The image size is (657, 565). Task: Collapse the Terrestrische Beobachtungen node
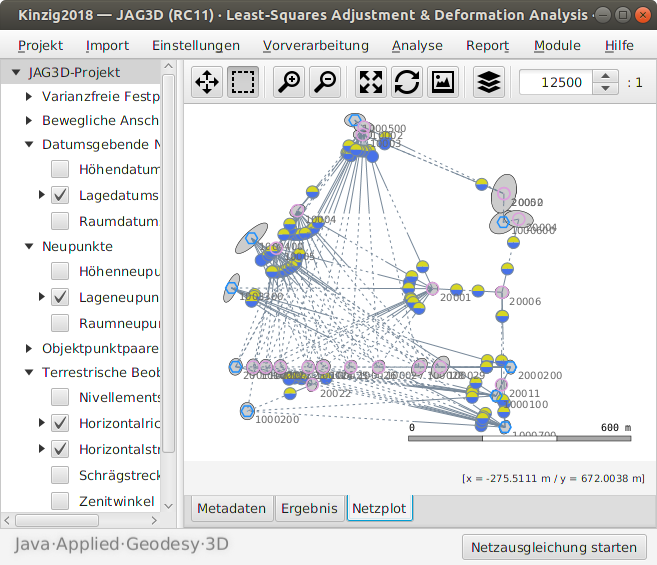tap(29, 372)
